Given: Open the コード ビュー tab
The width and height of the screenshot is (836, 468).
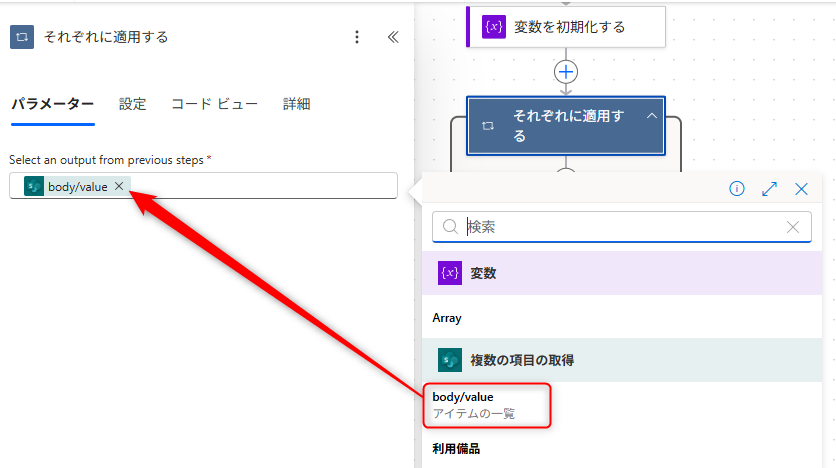Looking at the screenshot, I should [214, 104].
